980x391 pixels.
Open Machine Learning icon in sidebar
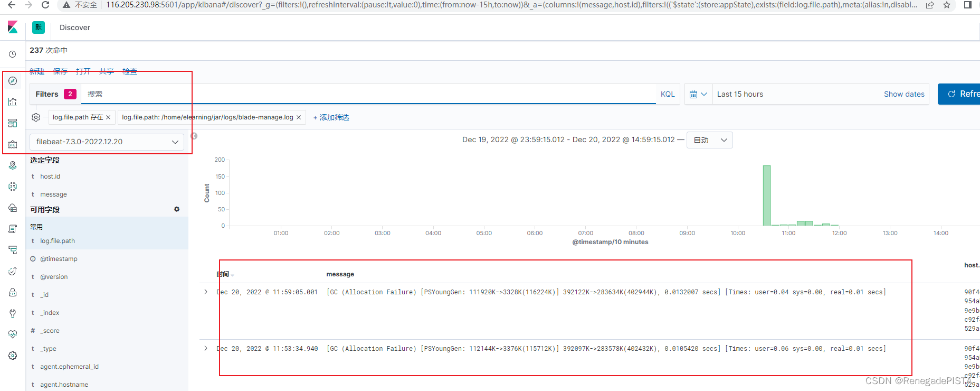(x=13, y=187)
